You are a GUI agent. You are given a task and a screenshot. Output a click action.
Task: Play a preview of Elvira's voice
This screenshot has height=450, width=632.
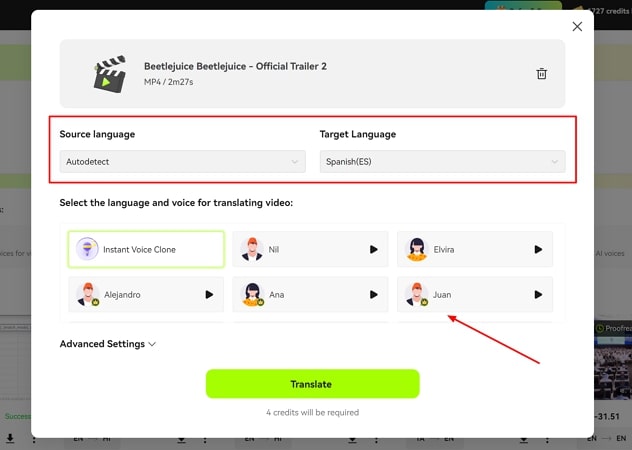pos(538,250)
